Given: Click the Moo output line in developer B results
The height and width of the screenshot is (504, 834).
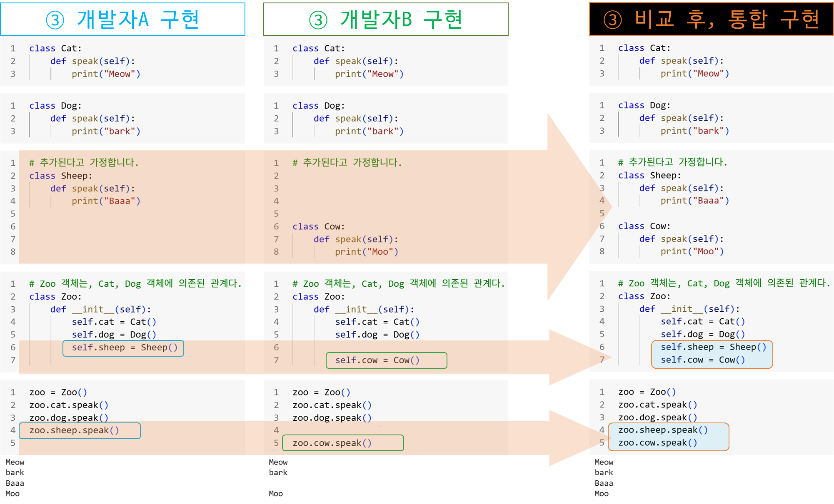Looking at the screenshot, I should pyautogui.click(x=276, y=494).
